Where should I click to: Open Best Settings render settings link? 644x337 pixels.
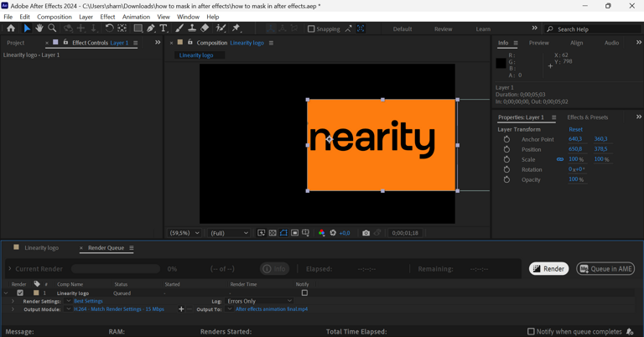tap(88, 301)
